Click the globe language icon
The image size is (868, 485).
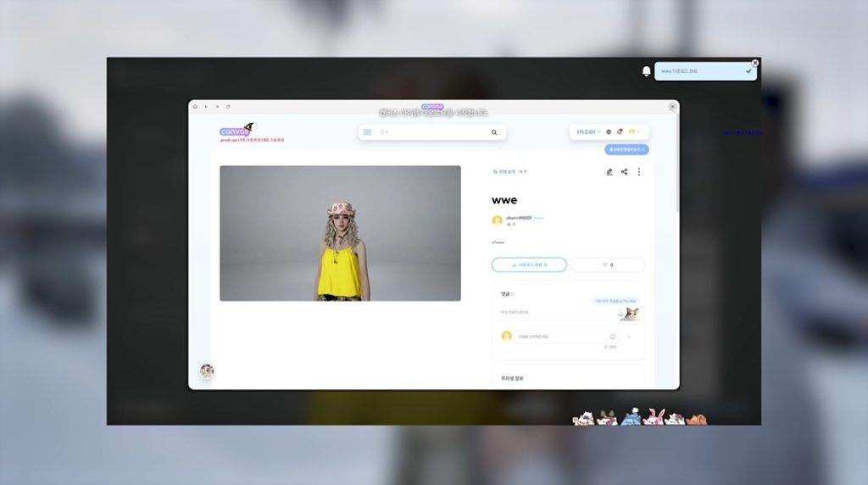point(609,131)
